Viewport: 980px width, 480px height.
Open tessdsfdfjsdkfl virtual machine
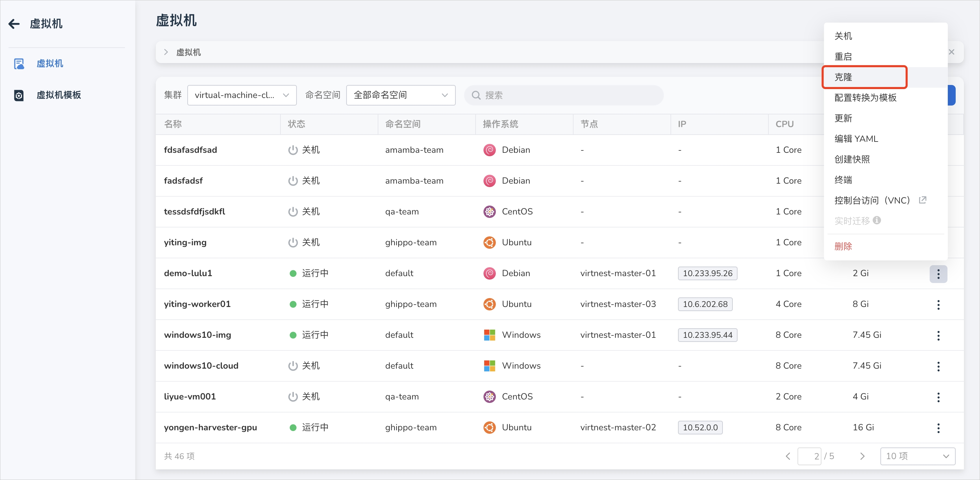tap(194, 212)
